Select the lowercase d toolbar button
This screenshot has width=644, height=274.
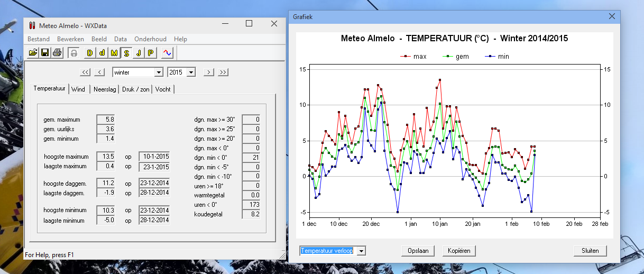(102, 52)
